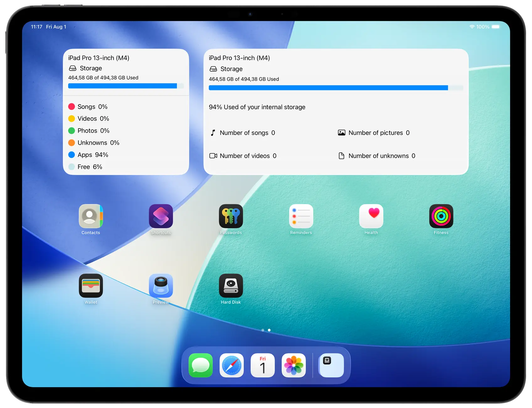532x408 pixels.
Task: Tap the picture icon beside Number of pictures
Action: (x=341, y=133)
